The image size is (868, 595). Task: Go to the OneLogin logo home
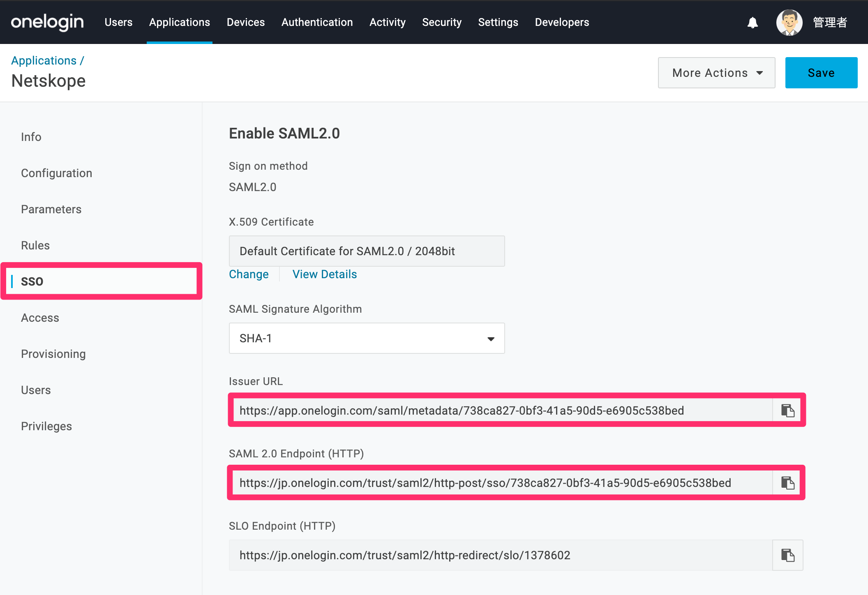[47, 22]
